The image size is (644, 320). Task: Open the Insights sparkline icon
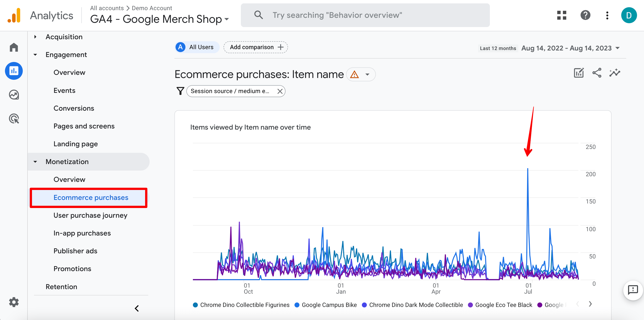click(x=615, y=73)
